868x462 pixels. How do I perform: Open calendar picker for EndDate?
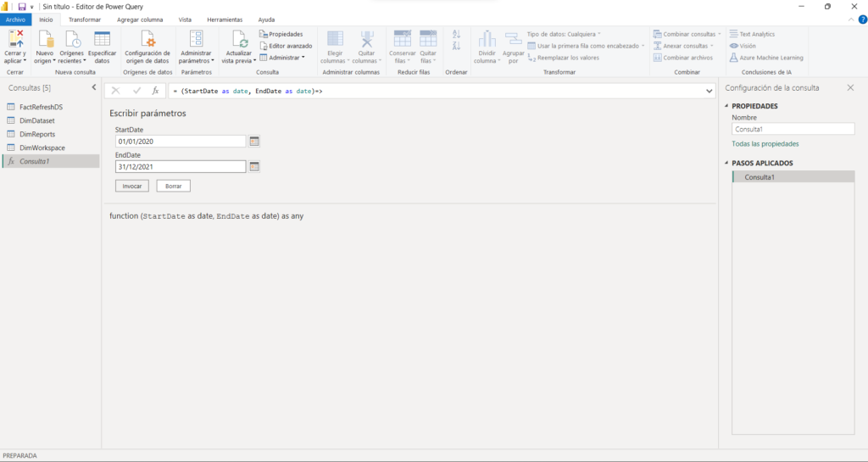(x=254, y=167)
